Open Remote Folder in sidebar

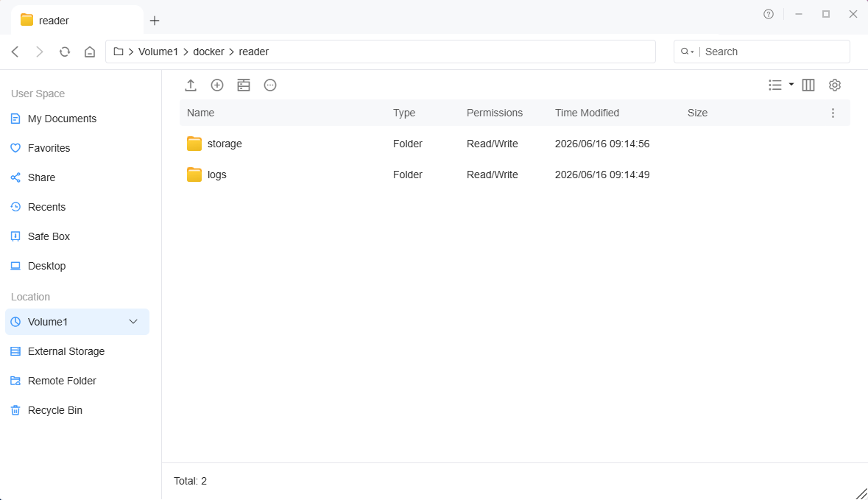click(x=77, y=381)
